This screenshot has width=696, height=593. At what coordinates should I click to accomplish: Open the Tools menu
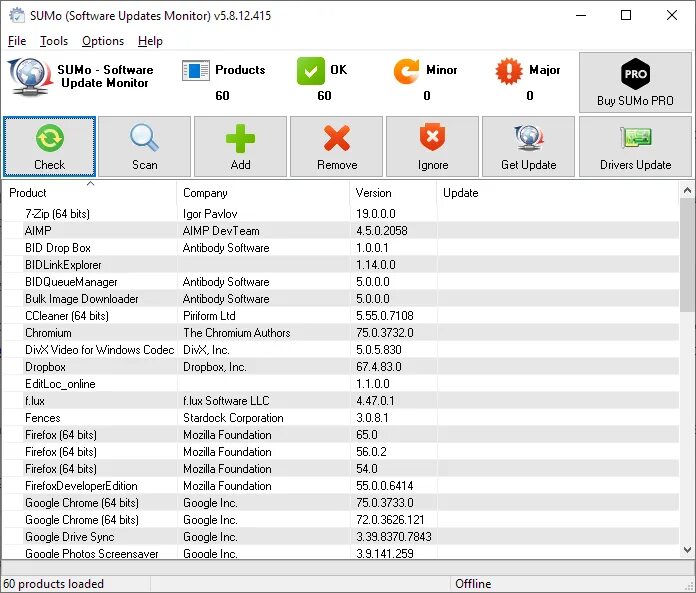[54, 41]
